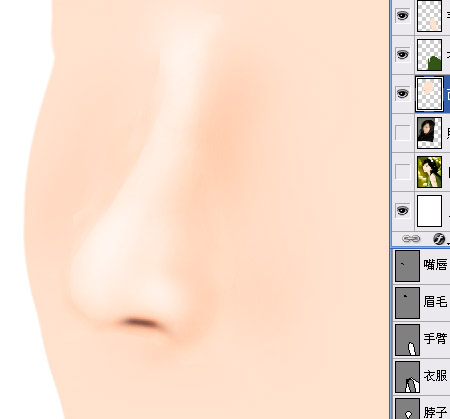The image size is (450, 419).
Task: Select the original green photo thumbnail
Action: click(429, 172)
